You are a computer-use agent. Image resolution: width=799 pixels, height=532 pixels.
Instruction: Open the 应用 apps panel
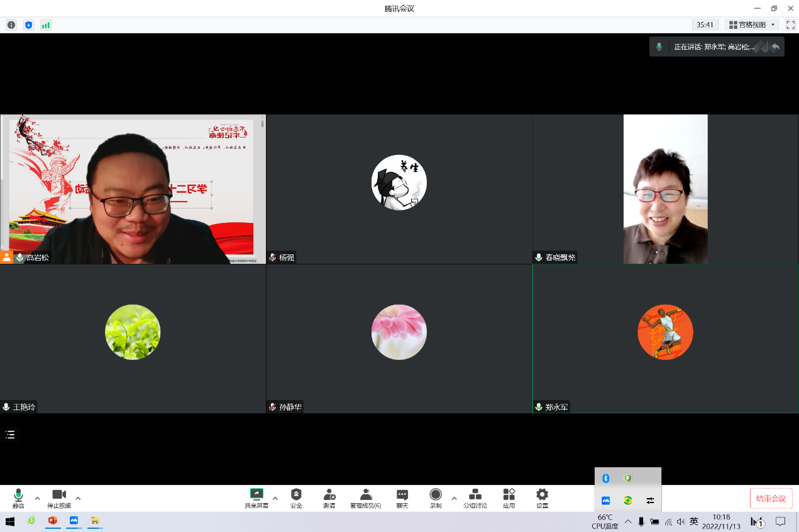(x=509, y=498)
